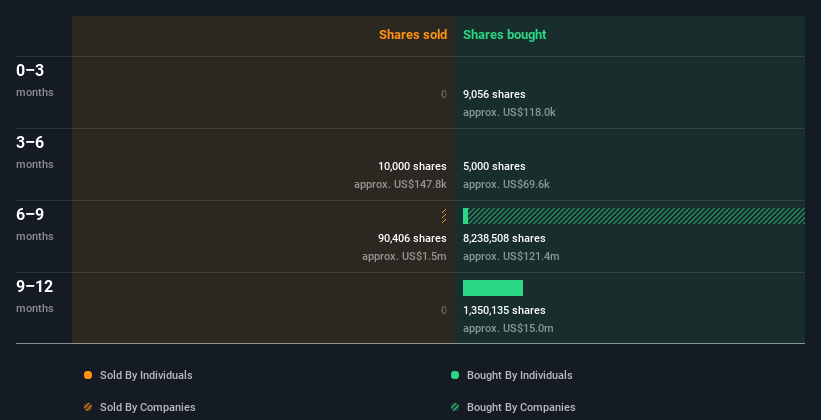Select the solid green 9–12 months bar
Screen dimensions: 821x420
493,288
